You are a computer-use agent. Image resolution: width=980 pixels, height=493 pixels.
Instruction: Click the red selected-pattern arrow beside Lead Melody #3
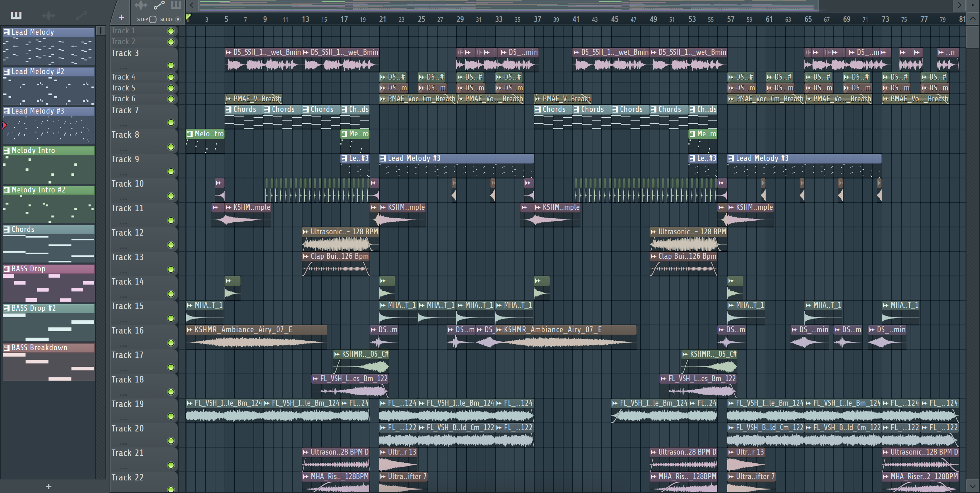4,125
